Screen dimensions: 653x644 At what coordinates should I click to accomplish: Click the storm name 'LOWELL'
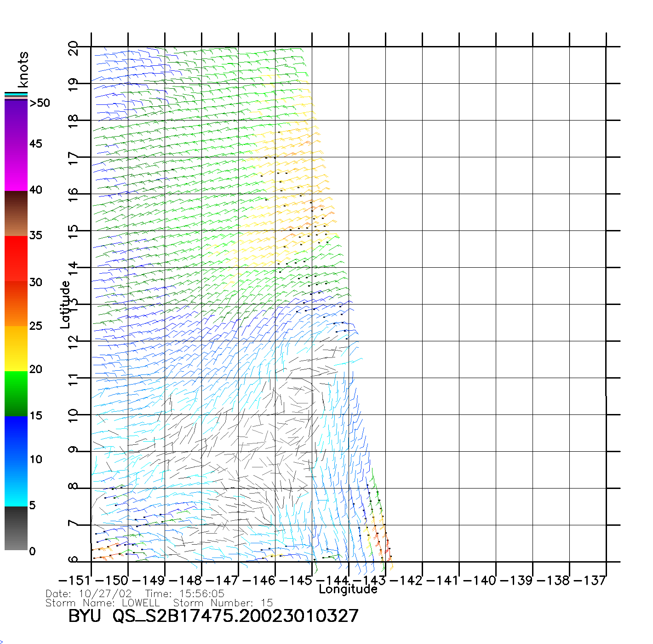(x=141, y=603)
